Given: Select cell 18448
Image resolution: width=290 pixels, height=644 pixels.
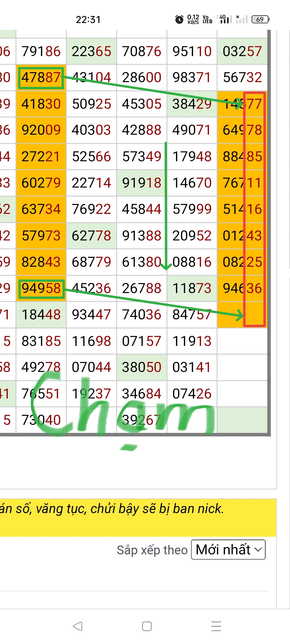Looking at the screenshot, I should point(41,315).
